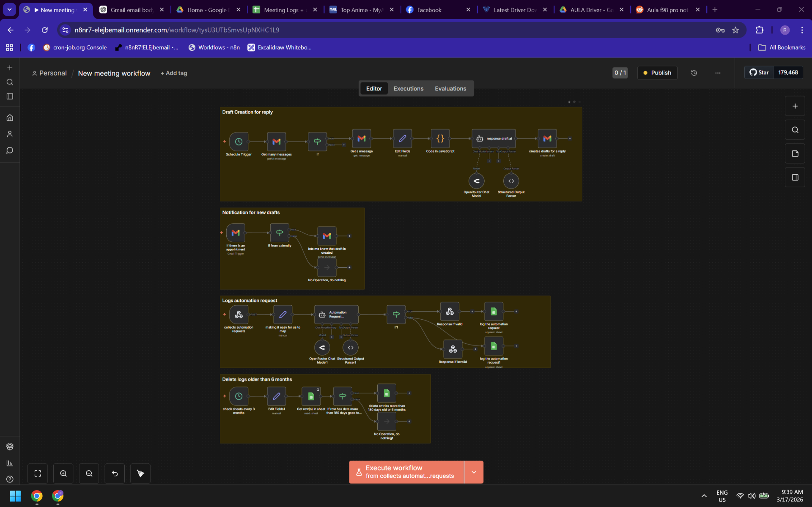Open check sheets every 3 months trigger
812x507 pixels.
click(x=239, y=396)
